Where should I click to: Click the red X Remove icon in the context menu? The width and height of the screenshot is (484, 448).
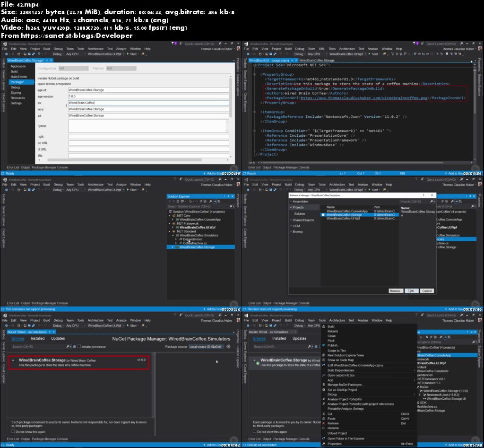[x=324, y=423]
